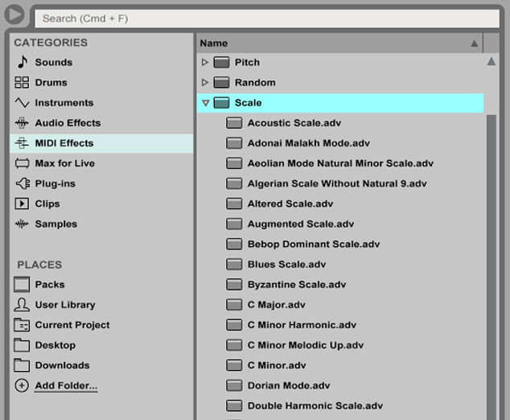Viewport: 510px width, 420px height.
Task: Select Algerian Scale Without Natural 9.adv
Action: [x=337, y=183]
